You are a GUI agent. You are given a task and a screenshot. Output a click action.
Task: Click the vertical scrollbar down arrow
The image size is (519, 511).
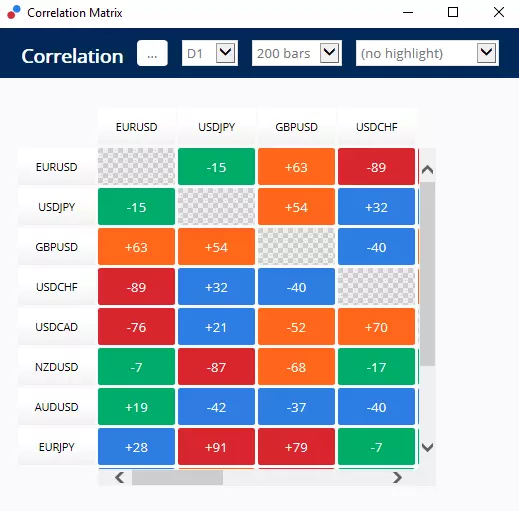pyautogui.click(x=427, y=447)
